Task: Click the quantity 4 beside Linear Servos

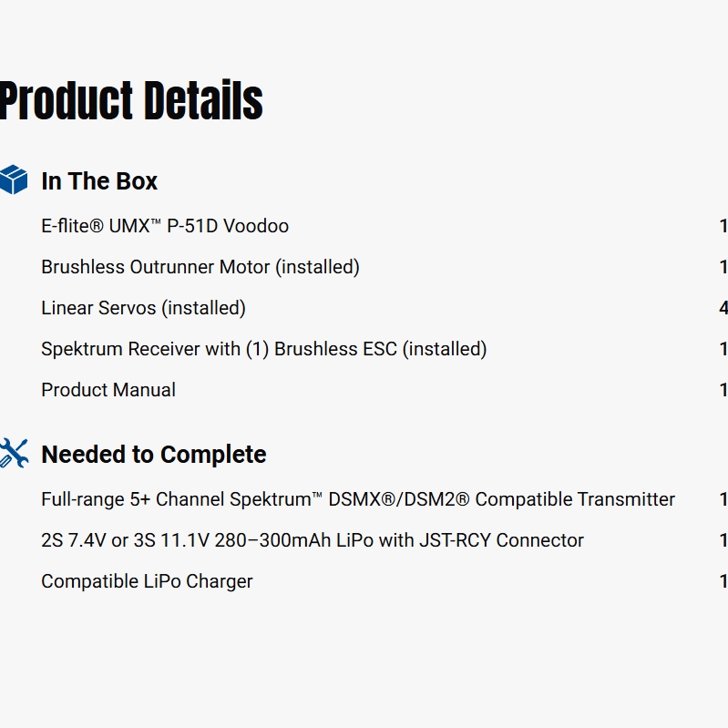Action: [723, 308]
